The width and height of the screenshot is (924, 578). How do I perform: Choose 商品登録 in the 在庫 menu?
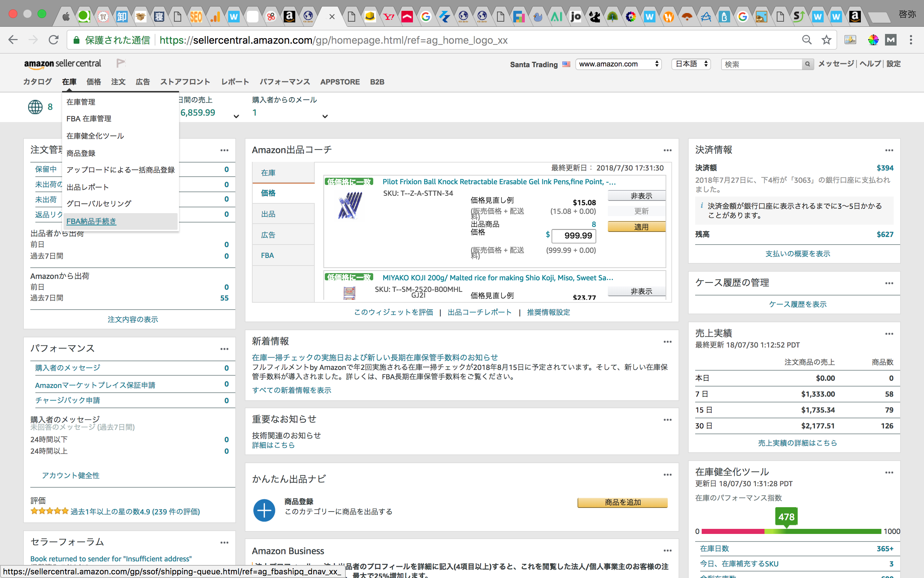click(81, 153)
